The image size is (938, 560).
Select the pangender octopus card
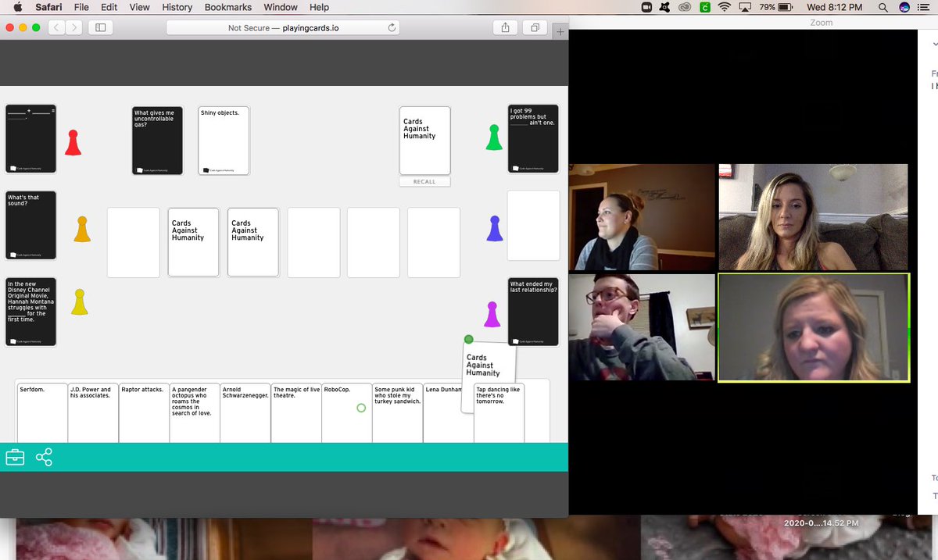[195, 412]
